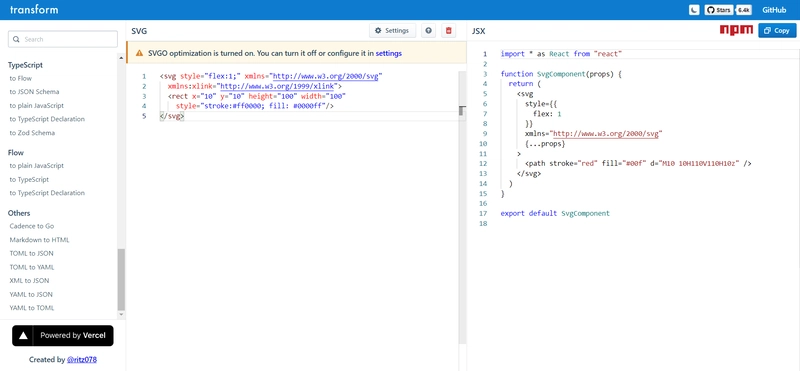
Task: Select Flow to TypeScript
Action: coord(29,180)
